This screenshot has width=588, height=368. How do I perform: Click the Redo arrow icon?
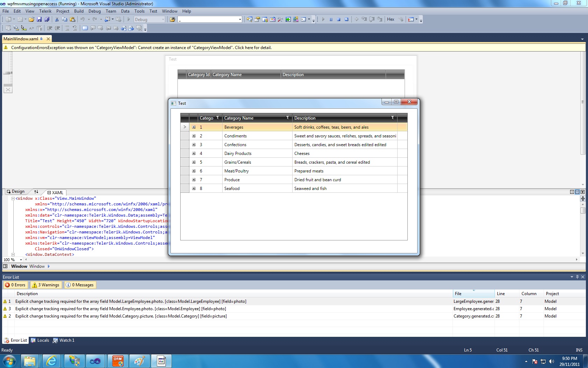coord(94,20)
